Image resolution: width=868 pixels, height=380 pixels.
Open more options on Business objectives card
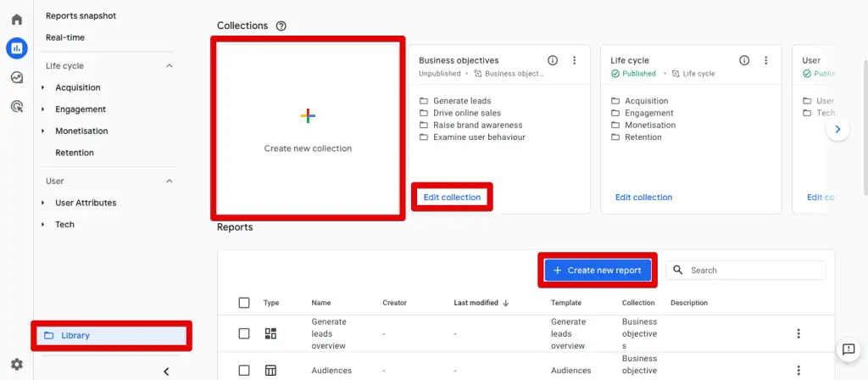[x=574, y=60]
